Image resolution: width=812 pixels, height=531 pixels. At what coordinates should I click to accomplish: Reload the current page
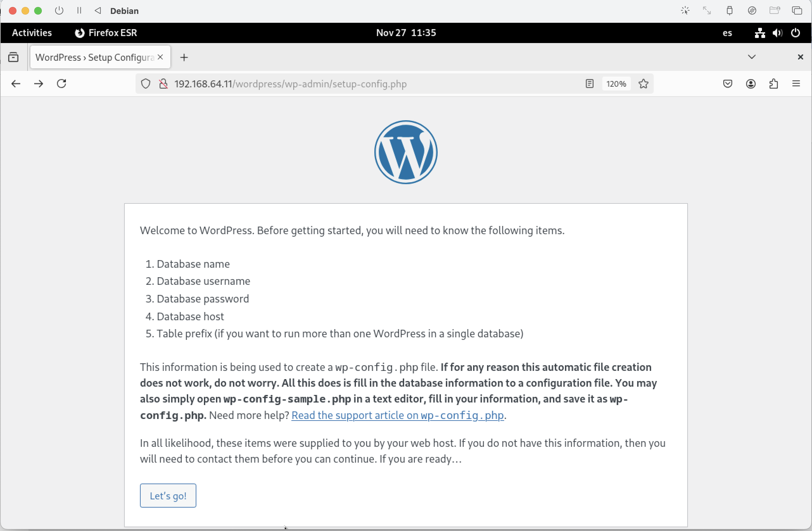click(x=61, y=84)
